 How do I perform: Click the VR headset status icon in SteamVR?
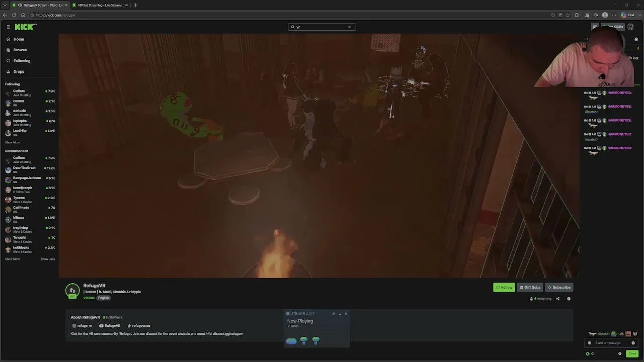click(x=291, y=341)
